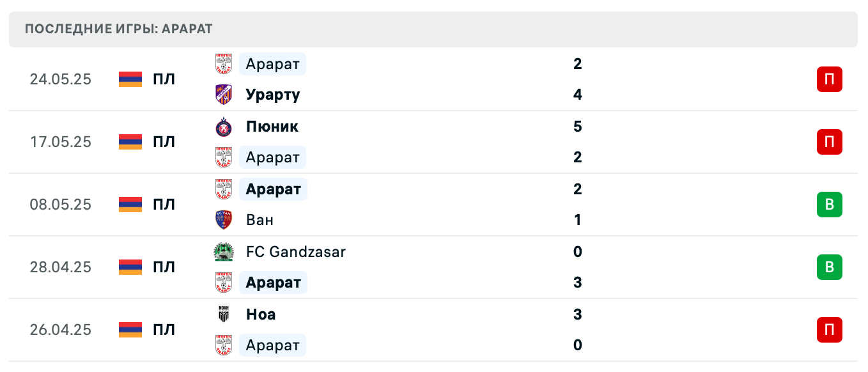Screen dimensions: 868x372
Task: Click the red П badge for the Урарту match
Action: coord(829,79)
